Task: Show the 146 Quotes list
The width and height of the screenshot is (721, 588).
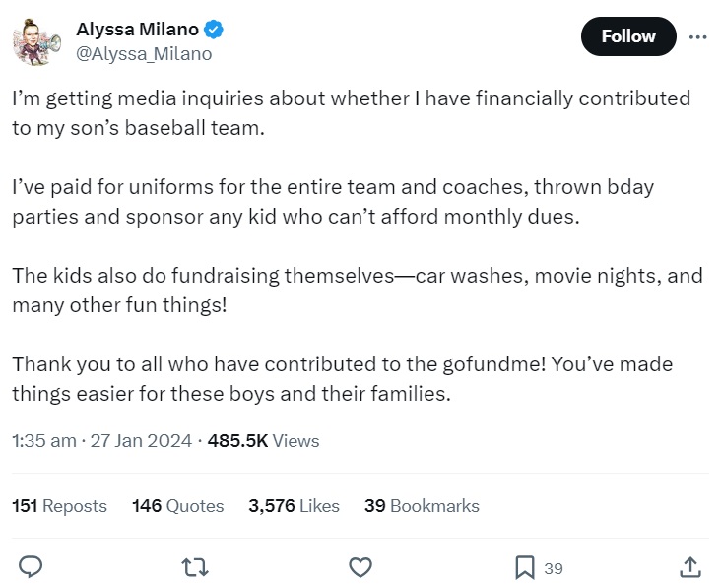Action: tap(177, 506)
